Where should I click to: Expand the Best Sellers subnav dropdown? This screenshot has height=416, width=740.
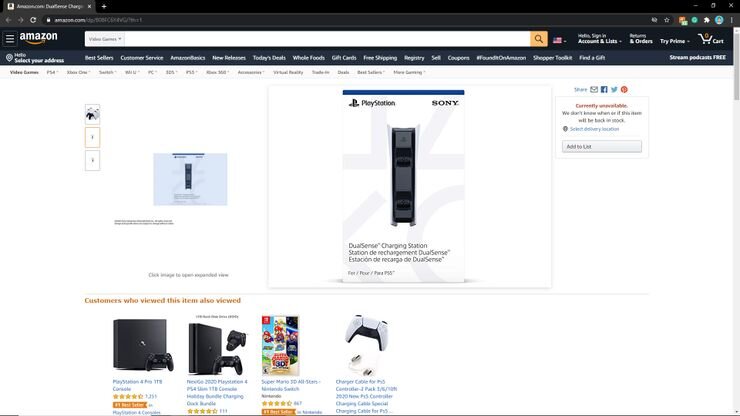370,72
